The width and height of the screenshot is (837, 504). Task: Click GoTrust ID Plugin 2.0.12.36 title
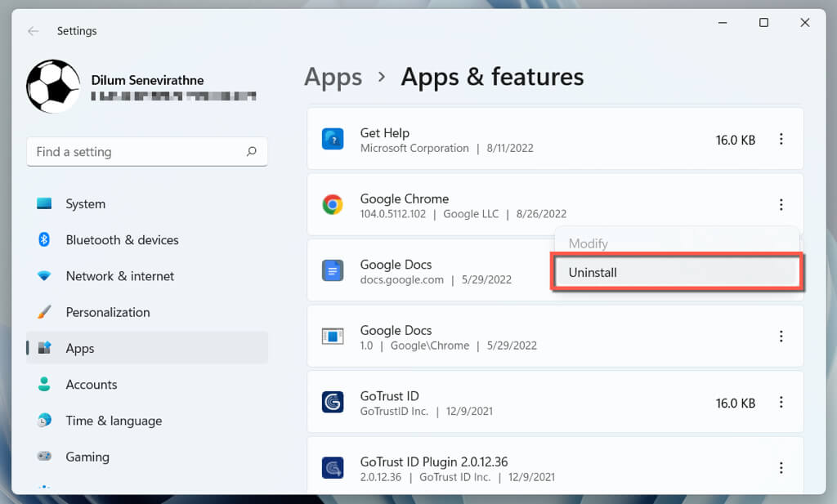click(x=434, y=462)
